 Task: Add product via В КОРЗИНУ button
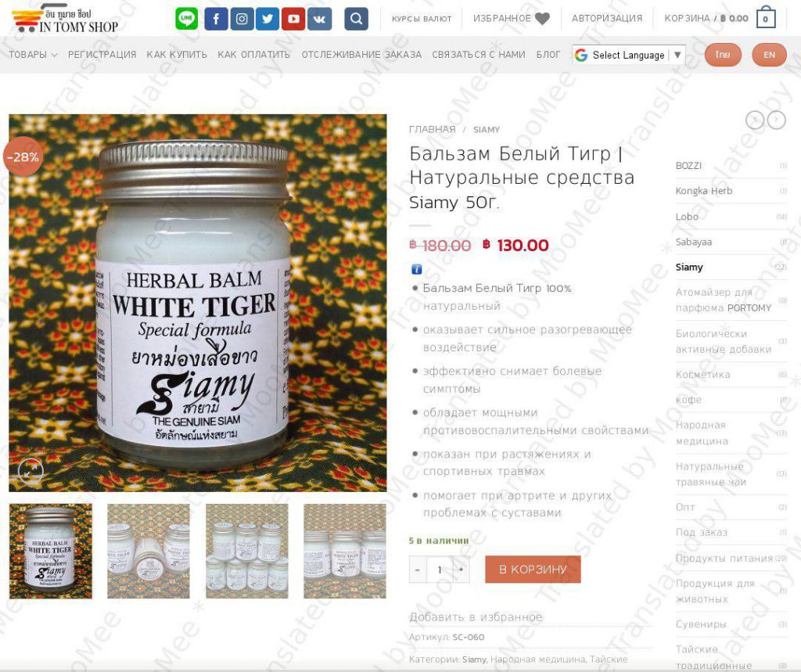pyautogui.click(x=533, y=570)
